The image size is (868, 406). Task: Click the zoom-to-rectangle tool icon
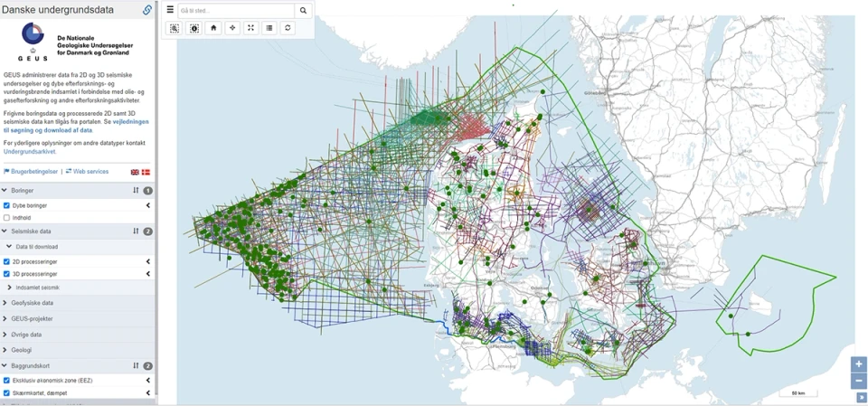175,28
